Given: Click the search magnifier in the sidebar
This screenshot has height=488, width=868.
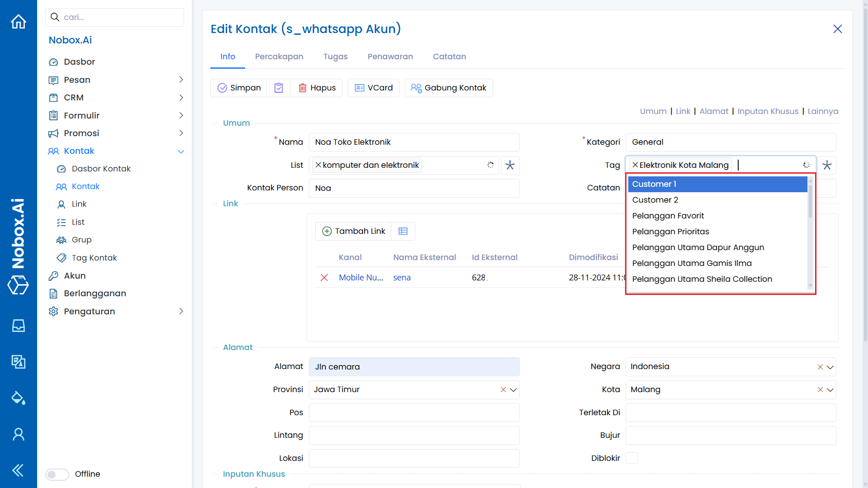Looking at the screenshot, I should pos(55,17).
